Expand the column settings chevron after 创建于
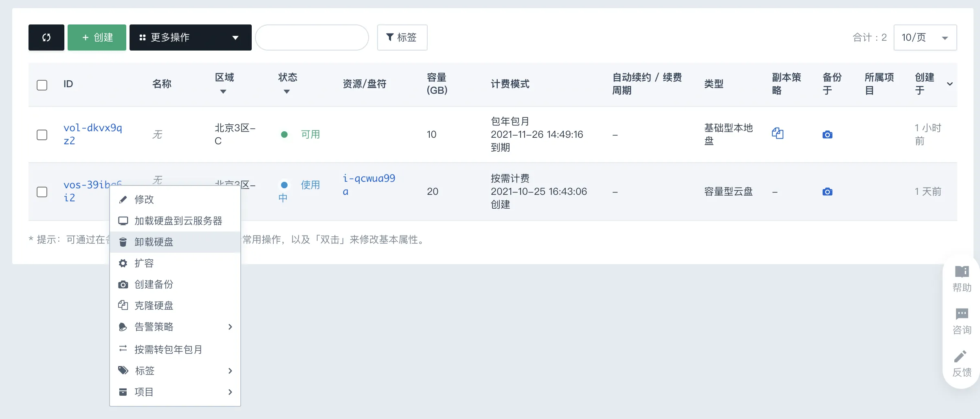 950,84
